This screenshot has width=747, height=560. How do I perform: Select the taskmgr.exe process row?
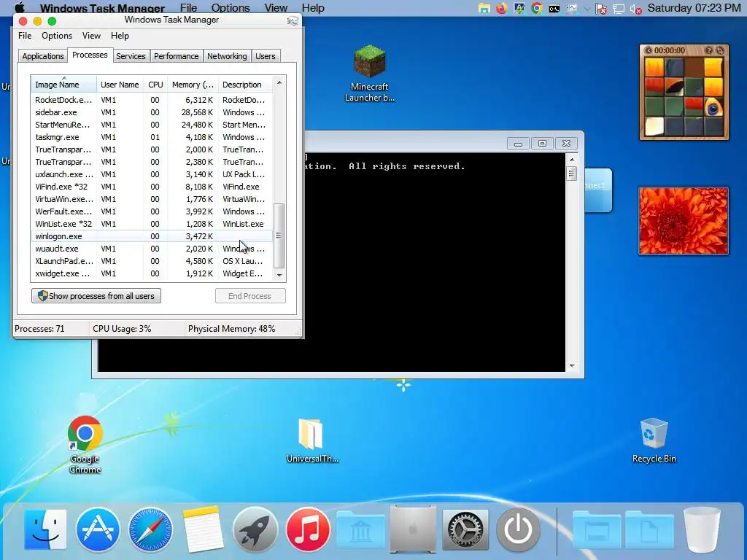point(152,137)
